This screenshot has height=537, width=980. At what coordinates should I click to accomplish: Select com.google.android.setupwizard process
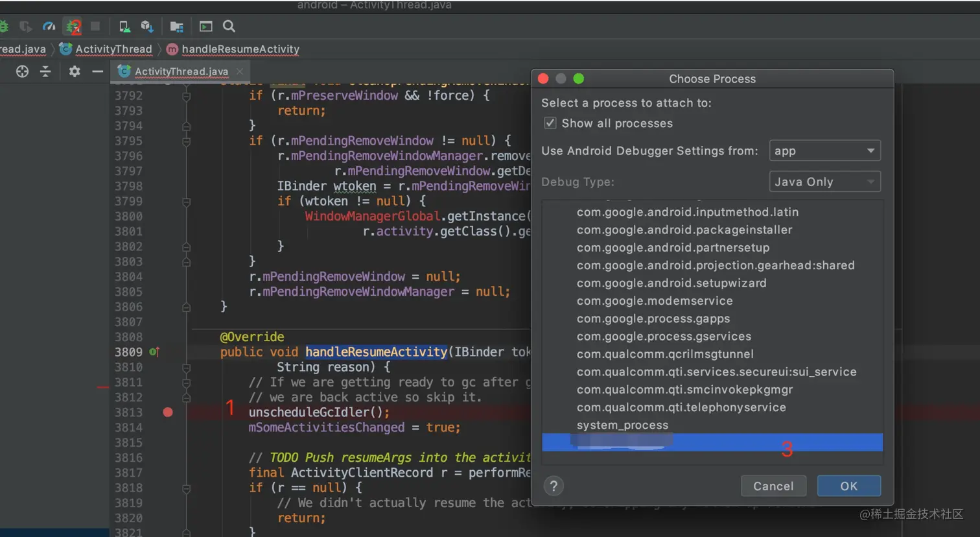[x=712, y=283]
